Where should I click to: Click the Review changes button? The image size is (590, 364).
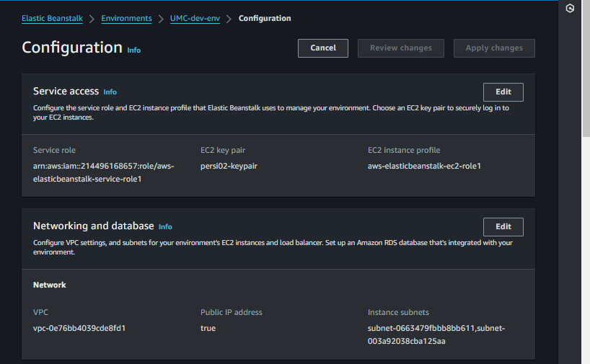(x=401, y=48)
